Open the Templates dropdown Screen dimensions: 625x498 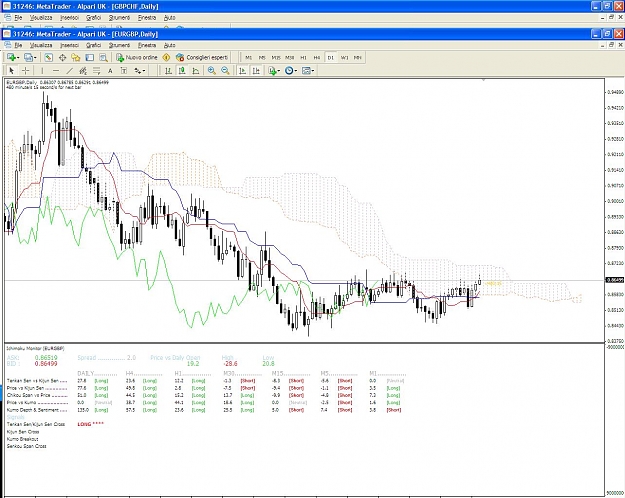point(308,71)
